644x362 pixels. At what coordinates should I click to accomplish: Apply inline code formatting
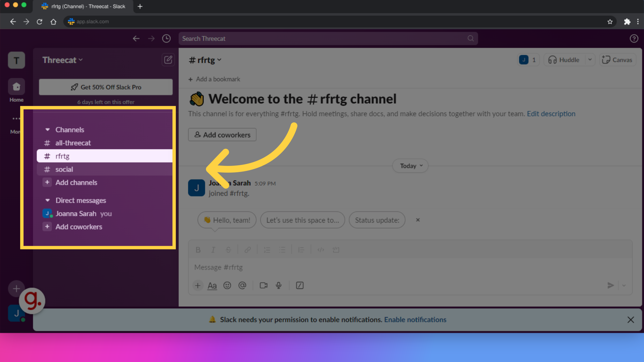tap(321, 250)
